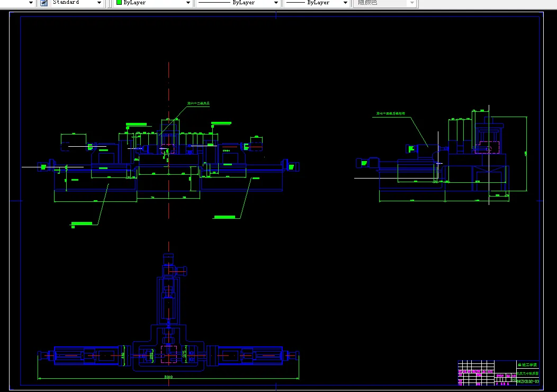Select the green leader note above the front view
The width and height of the screenshot is (557, 392).
pos(199,103)
